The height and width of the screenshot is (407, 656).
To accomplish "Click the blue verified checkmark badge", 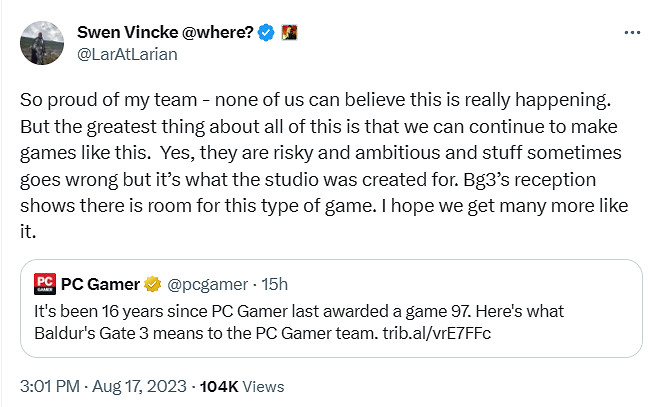I will [266, 32].
